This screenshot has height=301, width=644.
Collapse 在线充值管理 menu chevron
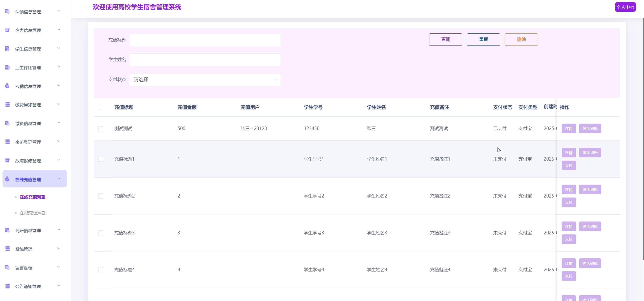click(x=59, y=179)
